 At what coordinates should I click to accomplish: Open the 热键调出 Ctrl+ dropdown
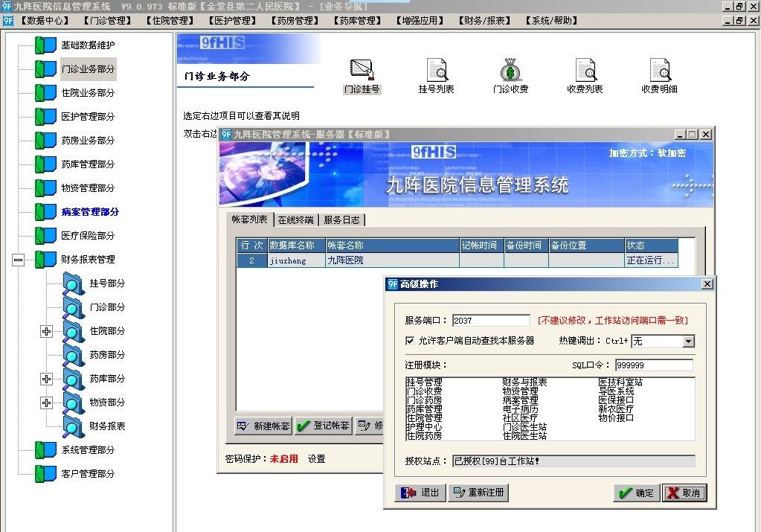tap(688, 342)
